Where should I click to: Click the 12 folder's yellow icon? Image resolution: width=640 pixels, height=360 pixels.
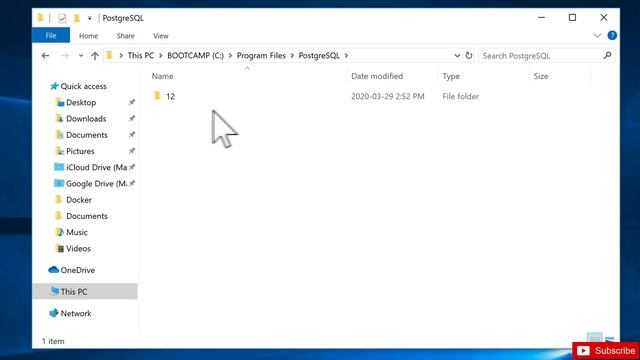click(x=157, y=96)
